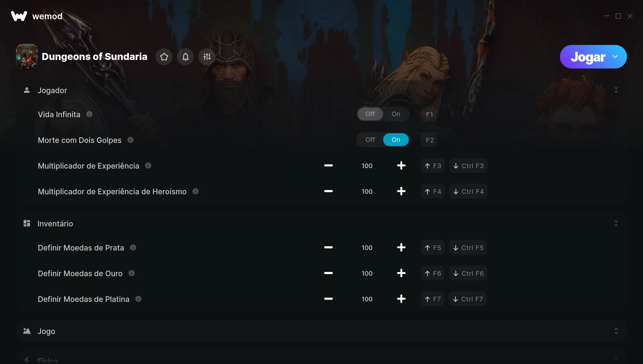Collapse the Jogador section

616,90
